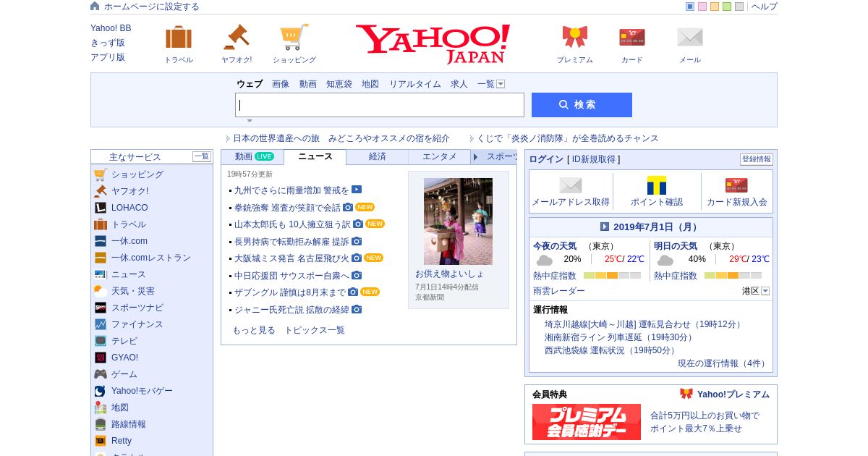Select the green theme color swatch
Viewport: 868px width, 456px height.
click(727, 7)
